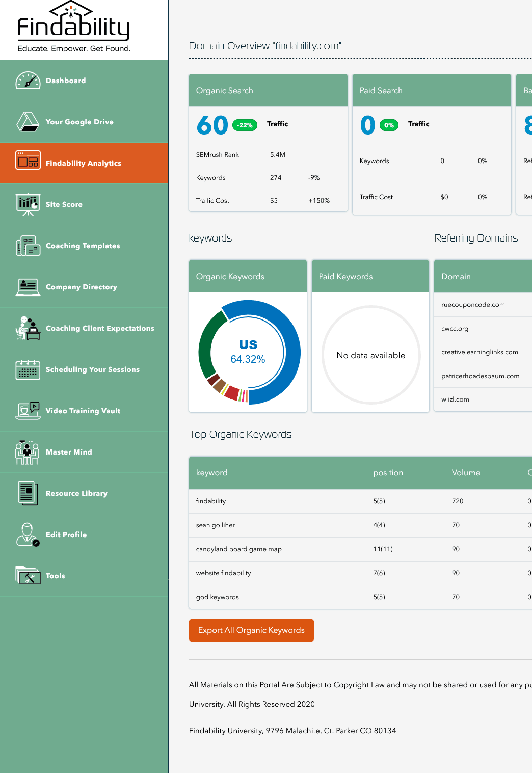
Task: Open Video Training Vault
Action: click(x=83, y=411)
